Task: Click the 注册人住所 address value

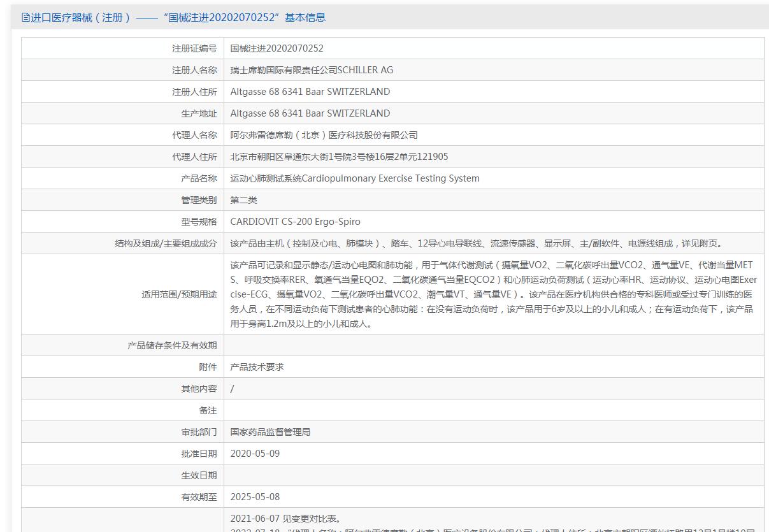Action: coord(310,92)
